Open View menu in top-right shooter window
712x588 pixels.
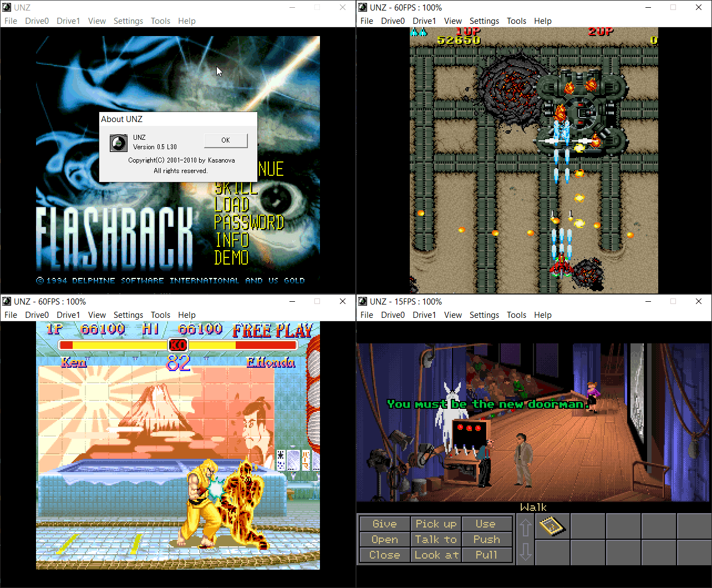[x=452, y=21]
